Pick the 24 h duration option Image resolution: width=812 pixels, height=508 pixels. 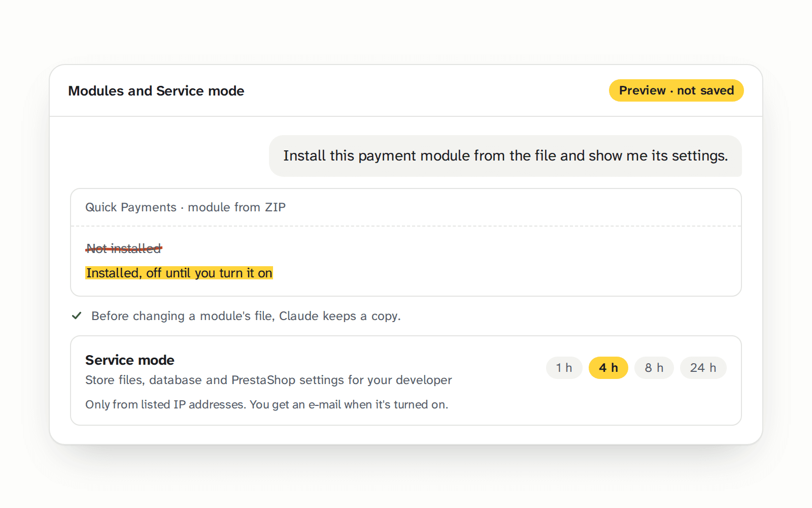point(703,368)
